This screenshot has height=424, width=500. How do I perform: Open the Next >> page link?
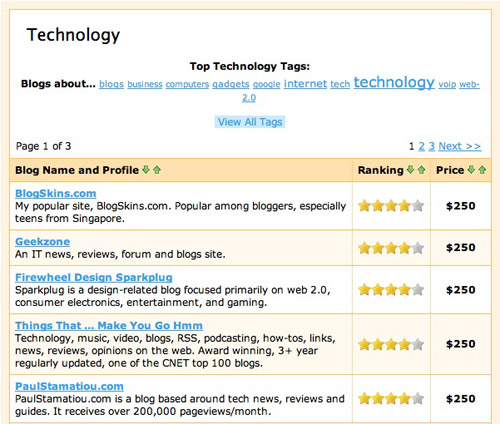coord(460,146)
